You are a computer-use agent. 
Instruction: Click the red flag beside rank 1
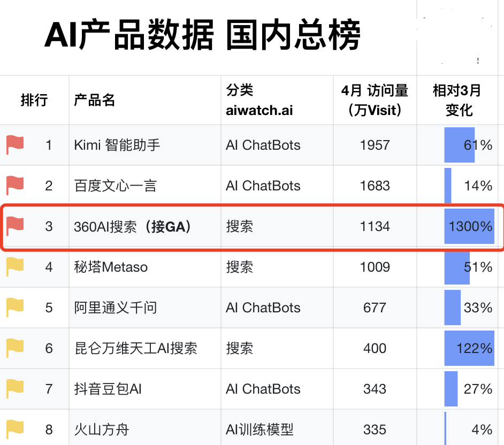(15, 145)
